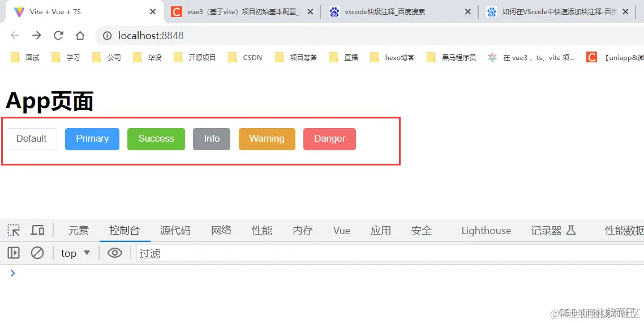Open the Vue DevTools tab
This screenshot has height=323, width=644.
click(342, 231)
